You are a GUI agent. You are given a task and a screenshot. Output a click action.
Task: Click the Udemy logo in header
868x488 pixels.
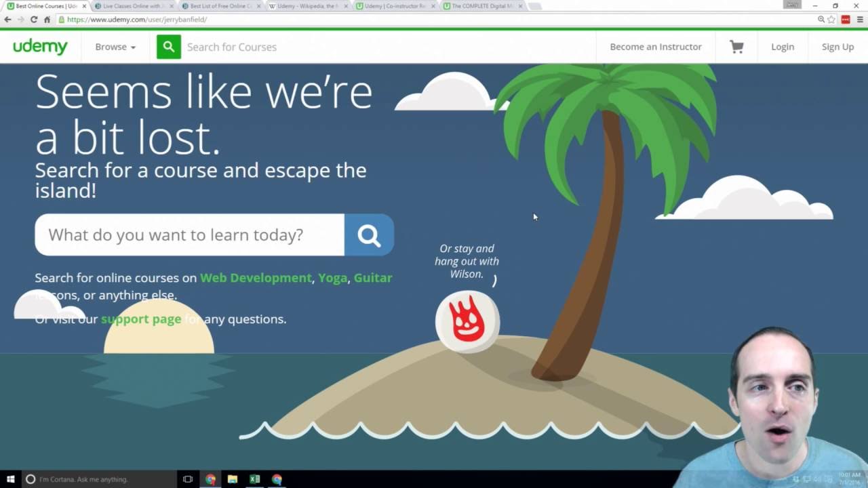40,47
